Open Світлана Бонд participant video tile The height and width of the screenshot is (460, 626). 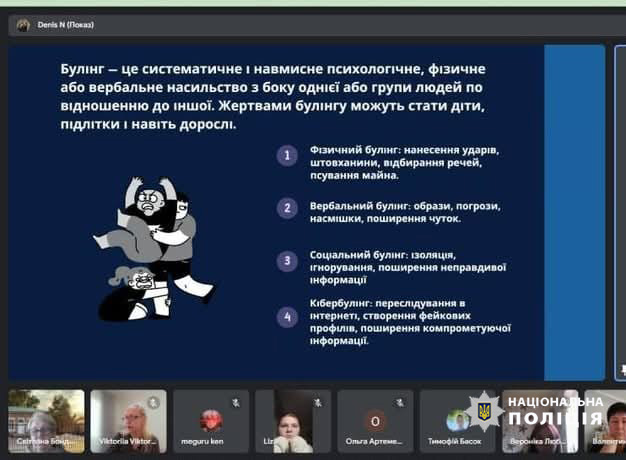coord(46,421)
